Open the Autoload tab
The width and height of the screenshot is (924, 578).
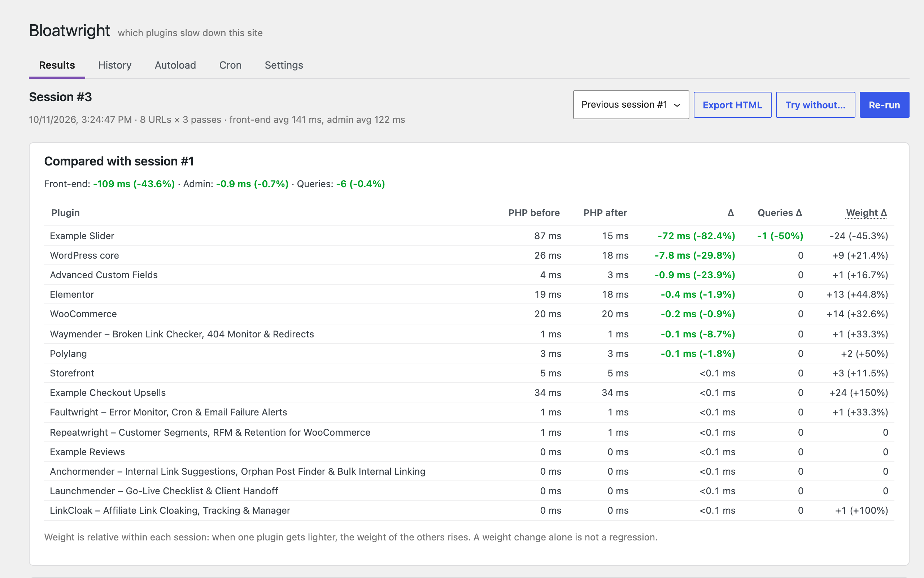(175, 65)
